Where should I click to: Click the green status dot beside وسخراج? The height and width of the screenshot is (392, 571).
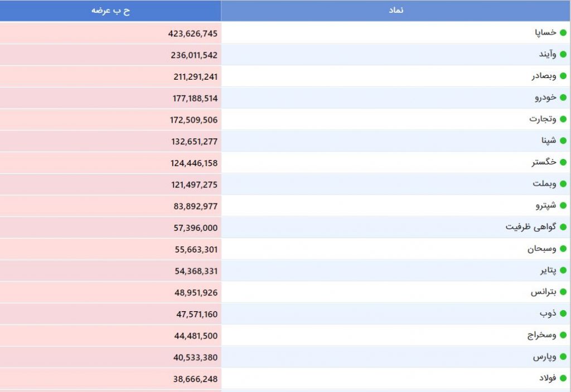coord(563,335)
